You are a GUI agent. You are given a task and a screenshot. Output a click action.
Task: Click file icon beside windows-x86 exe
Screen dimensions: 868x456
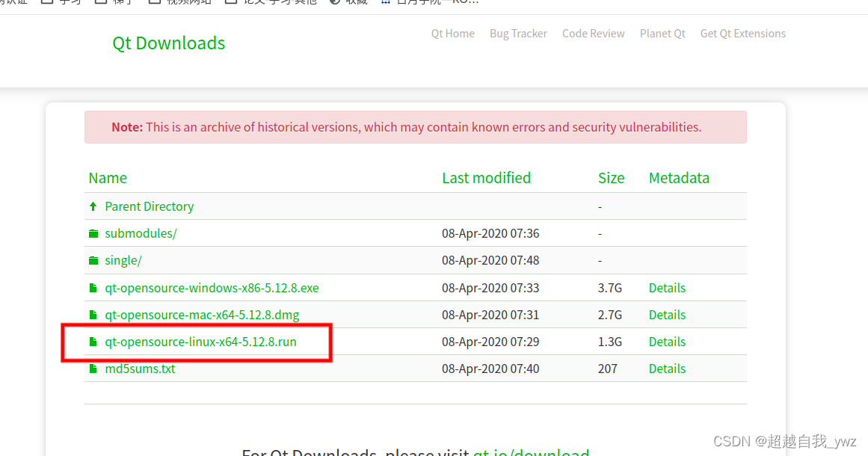[x=93, y=288]
